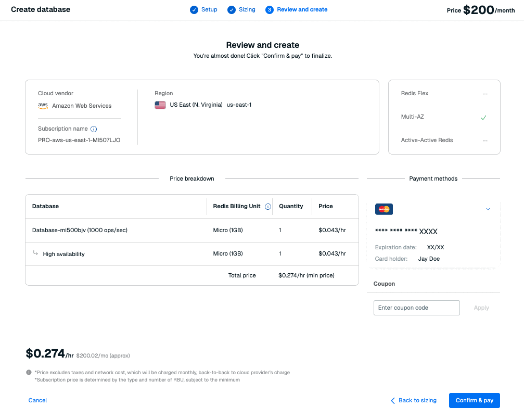Click the price disclaimer info icon
This screenshot has width=524, height=420.
tap(29, 373)
